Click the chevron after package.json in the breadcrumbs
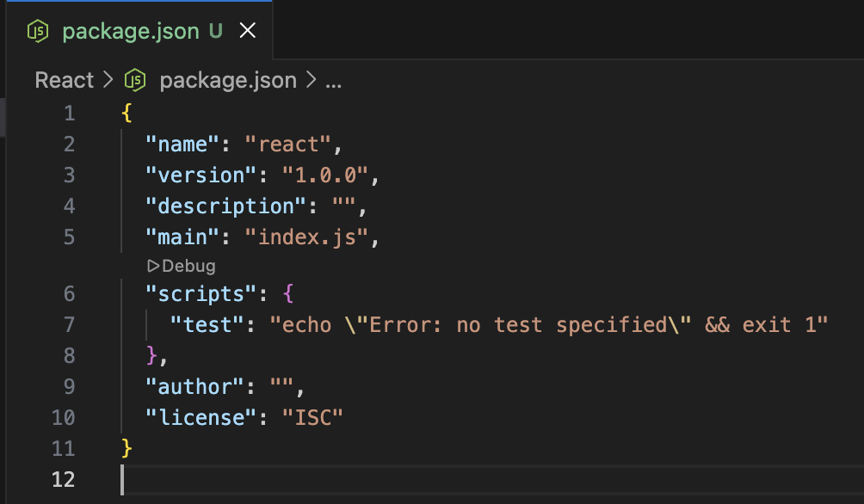Image resolution: width=864 pixels, height=504 pixels. 311,81
